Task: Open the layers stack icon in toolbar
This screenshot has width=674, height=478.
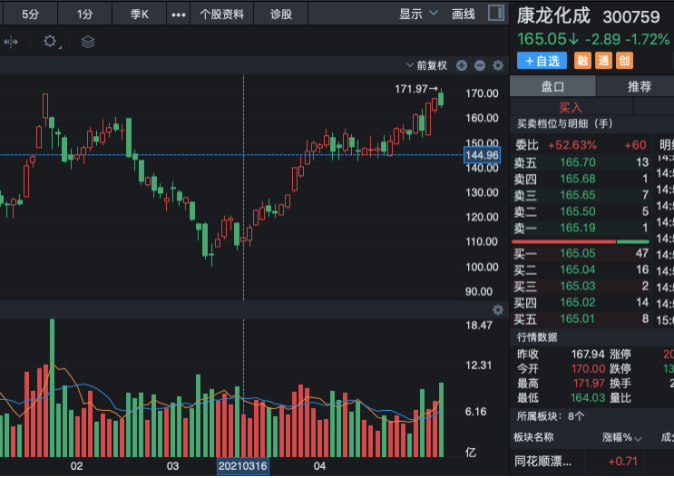Action: [x=88, y=42]
